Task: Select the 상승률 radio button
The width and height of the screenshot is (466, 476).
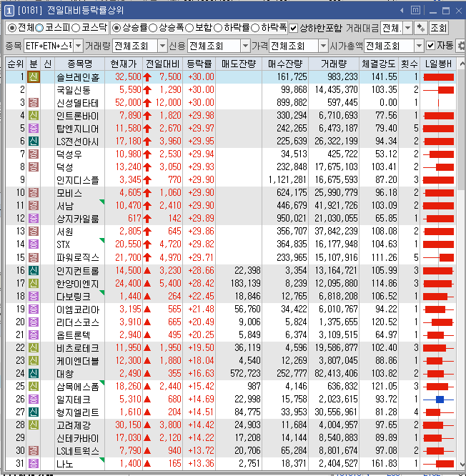Action: pos(116,29)
